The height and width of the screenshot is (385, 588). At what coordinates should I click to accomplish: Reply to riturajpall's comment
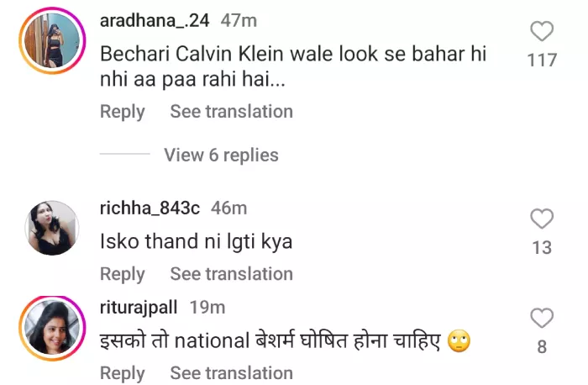[122, 372]
